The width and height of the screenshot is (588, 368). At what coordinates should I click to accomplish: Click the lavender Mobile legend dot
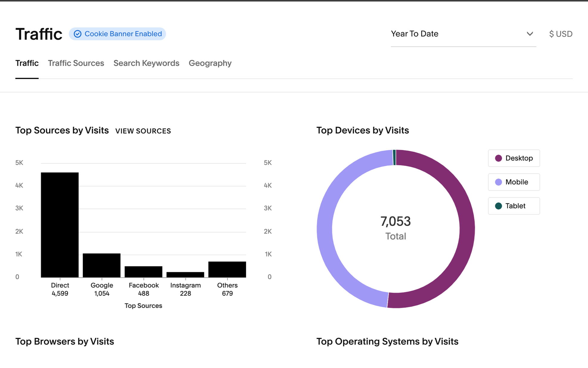click(498, 182)
